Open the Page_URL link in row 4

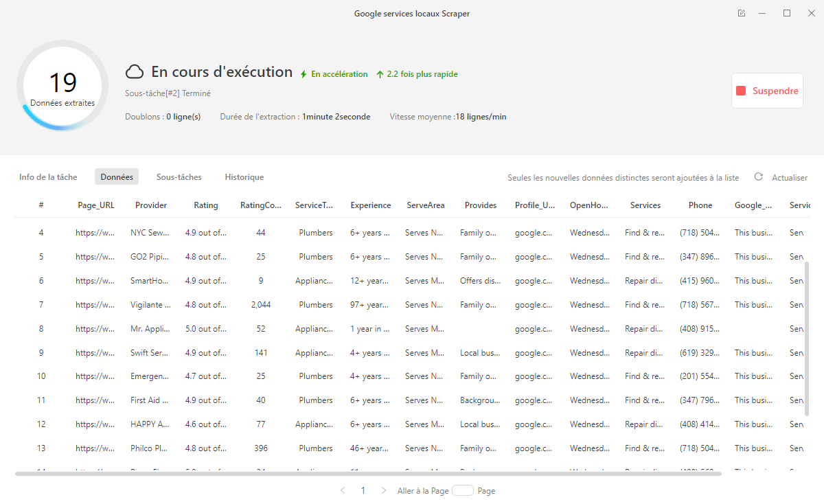(x=95, y=232)
